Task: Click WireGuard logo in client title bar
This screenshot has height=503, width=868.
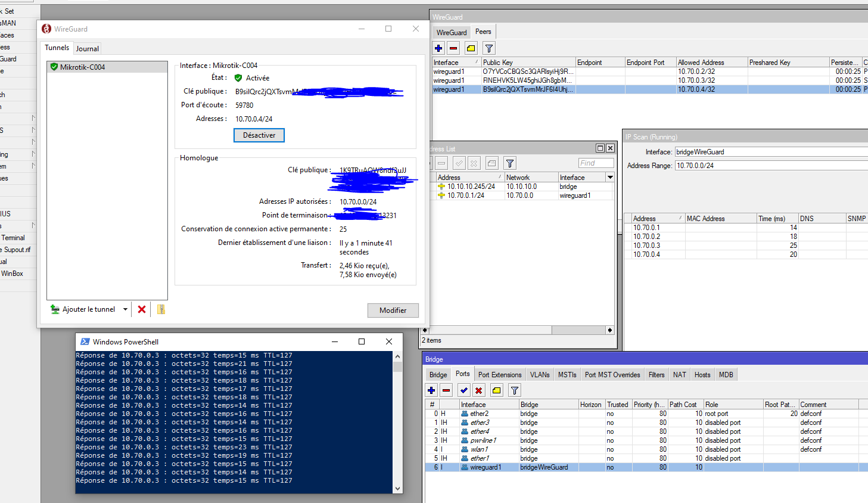Action: (x=46, y=29)
